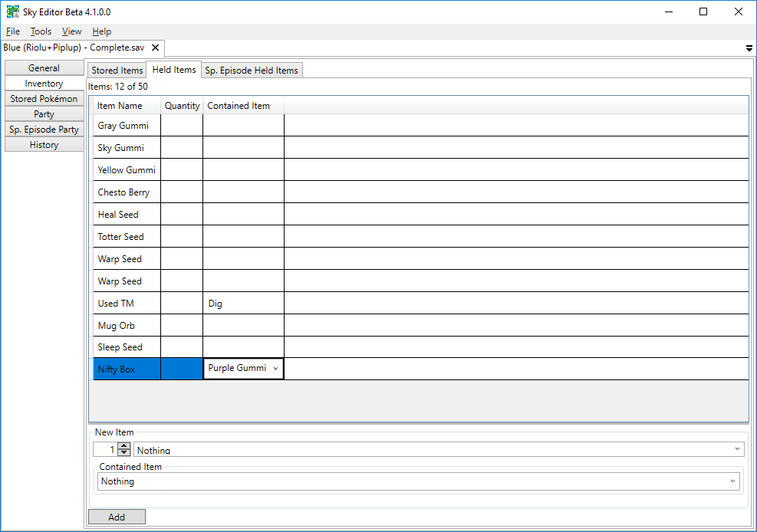Open the View menu
Viewport: 757px width, 532px height.
(x=71, y=31)
